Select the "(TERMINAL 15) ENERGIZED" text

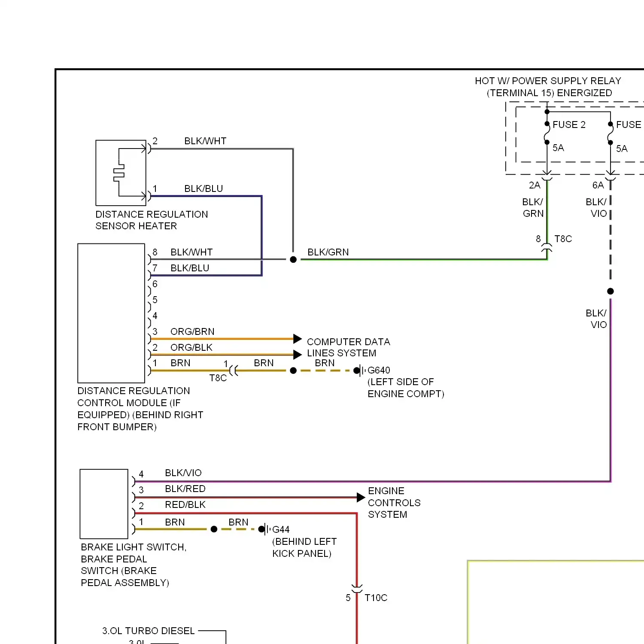[x=549, y=93]
